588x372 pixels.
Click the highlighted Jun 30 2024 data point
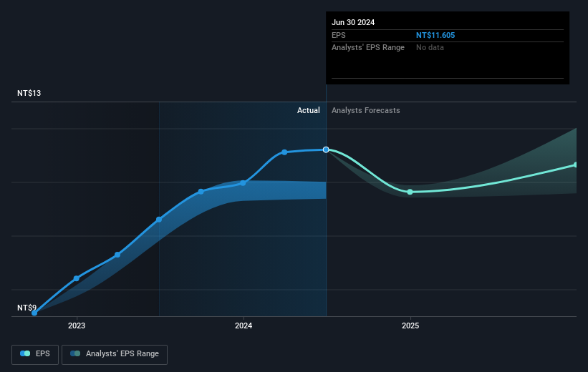click(x=326, y=150)
